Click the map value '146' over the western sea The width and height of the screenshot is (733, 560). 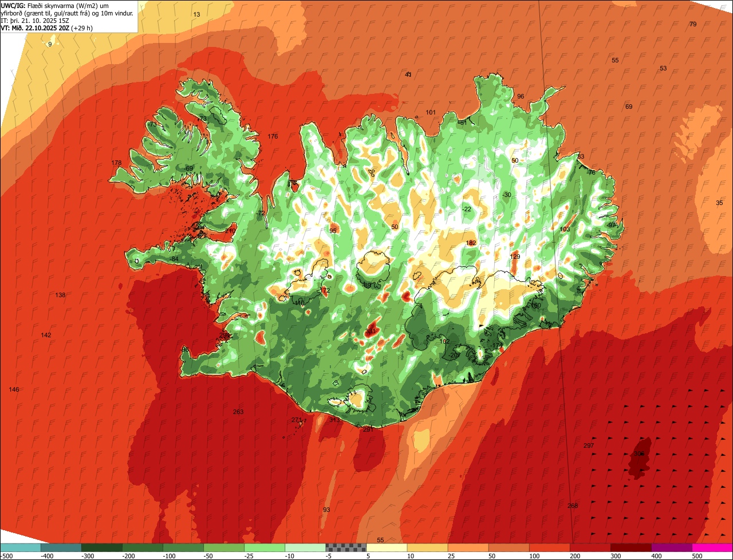point(14,389)
